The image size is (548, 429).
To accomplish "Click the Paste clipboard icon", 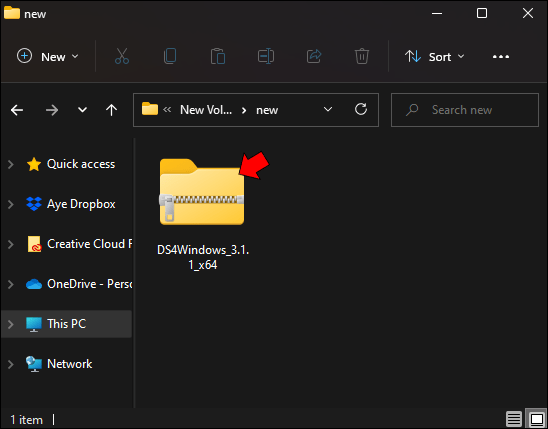I will point(218,56).
